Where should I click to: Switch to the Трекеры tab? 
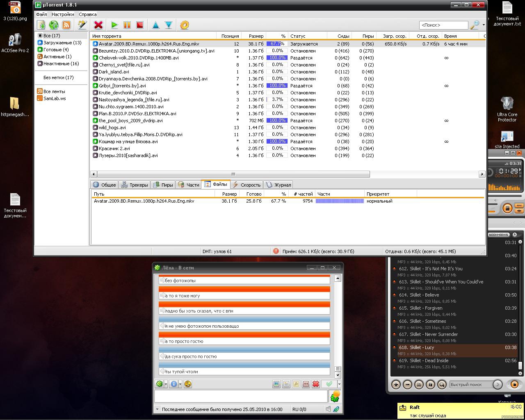[135, 185]
